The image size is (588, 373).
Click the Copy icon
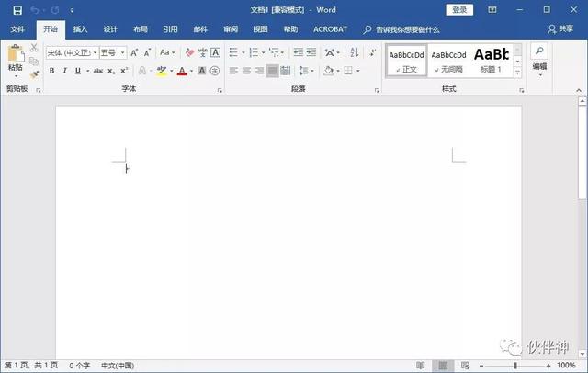point(34,62)
